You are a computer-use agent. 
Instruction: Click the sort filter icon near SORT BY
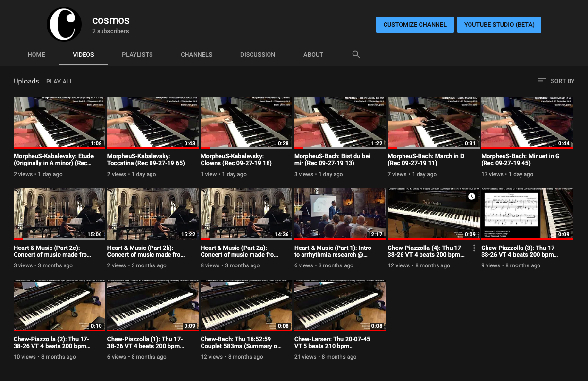click(x=541, y=81)
